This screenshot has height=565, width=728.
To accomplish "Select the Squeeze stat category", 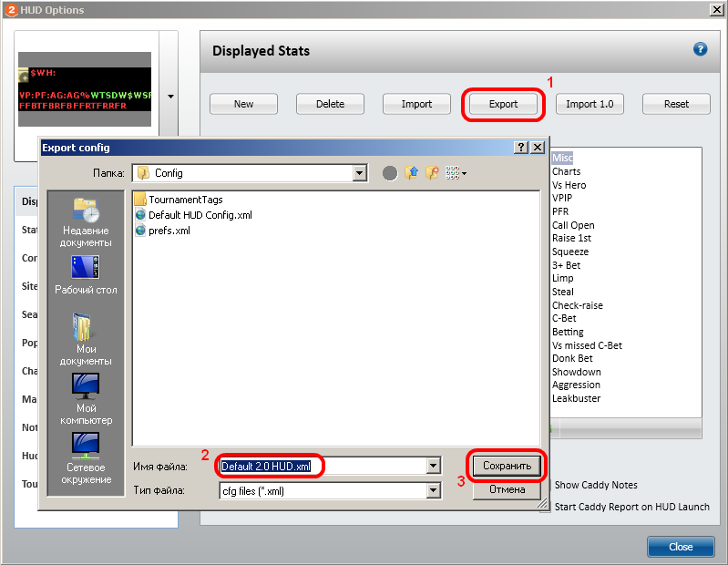I will tap(570, 252).
